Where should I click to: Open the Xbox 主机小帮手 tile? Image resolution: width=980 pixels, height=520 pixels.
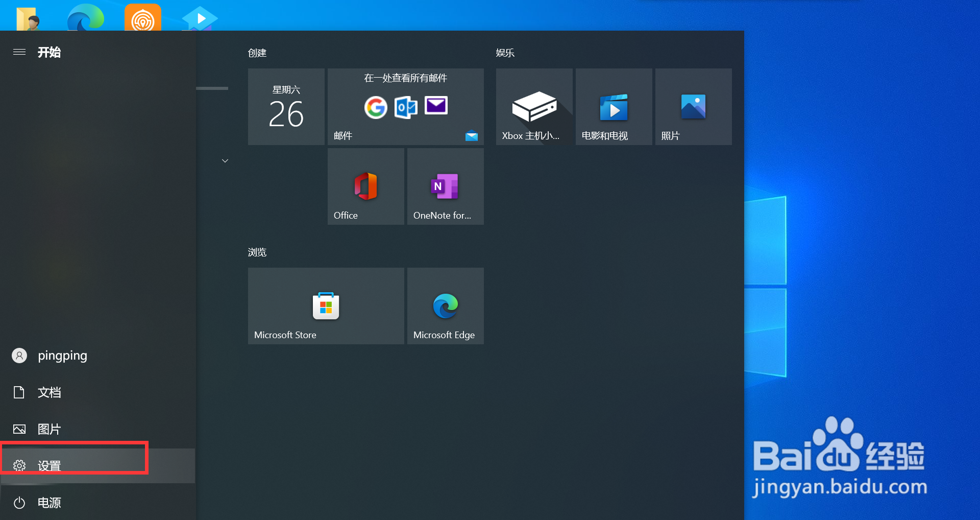point(534,107)
